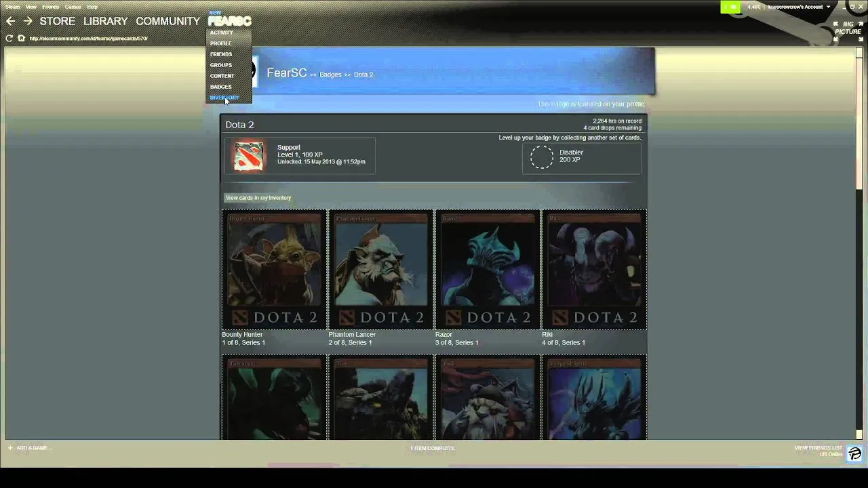
Task: Open the Vengeful Spirit trading card
Action: [594, 397]
